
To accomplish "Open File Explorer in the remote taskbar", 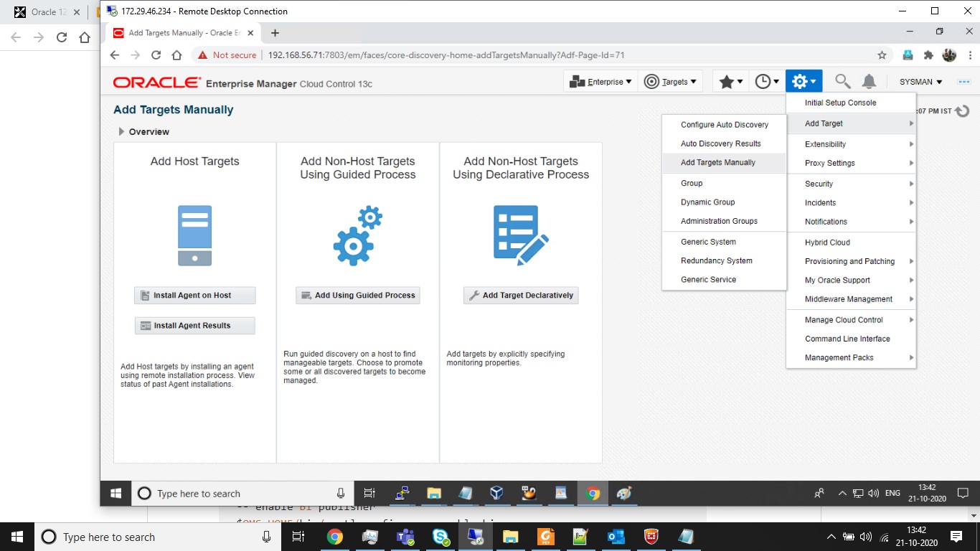I will pyautogui.click(x=433, y=494).
